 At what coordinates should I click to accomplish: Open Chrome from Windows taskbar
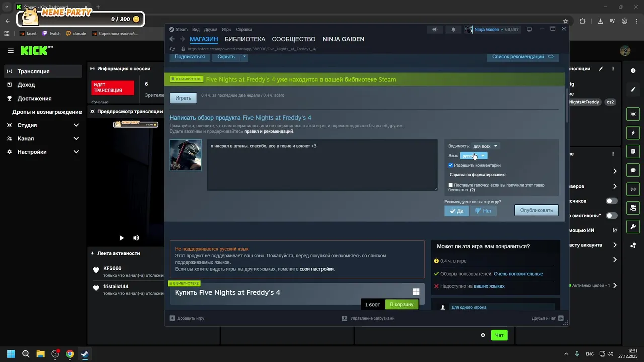pyautogui.click(x=70, y=354)
